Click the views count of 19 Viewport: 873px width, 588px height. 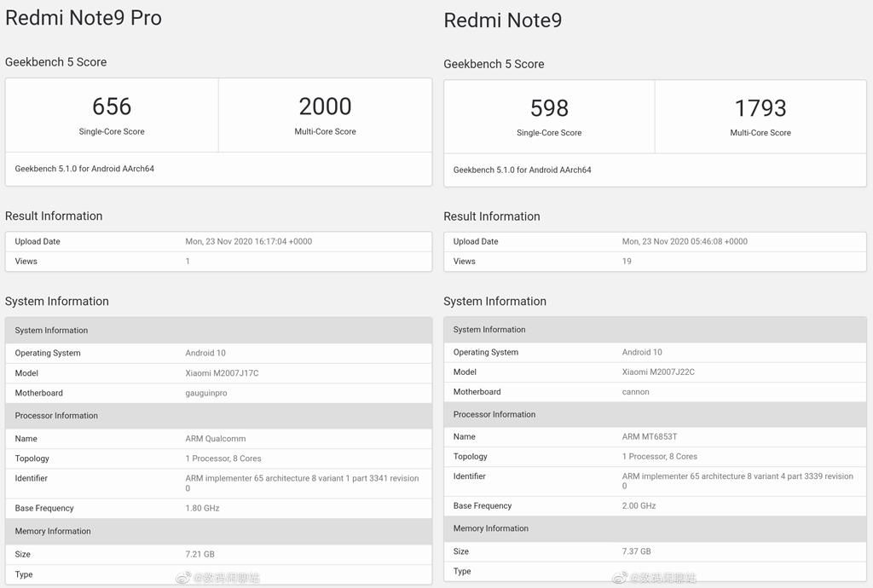coord(627,262)
